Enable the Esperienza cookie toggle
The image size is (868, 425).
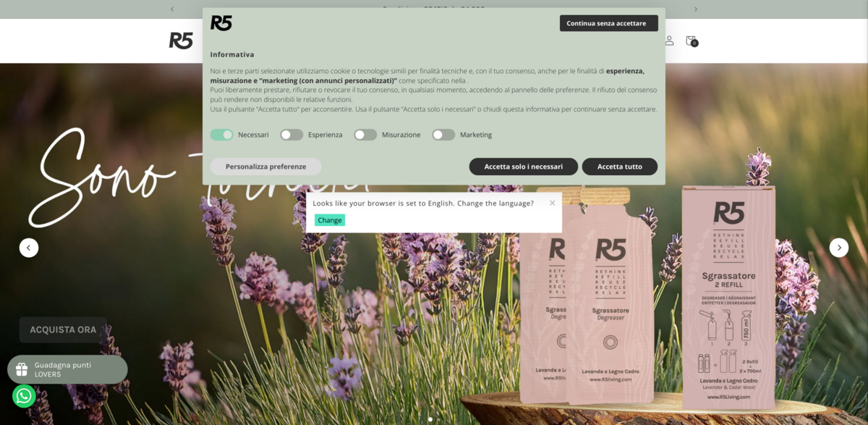pyautogui.click(x=292, y=135)
